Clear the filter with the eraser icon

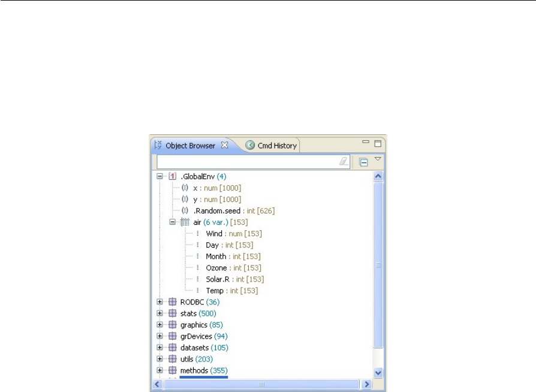pos(344,161)
